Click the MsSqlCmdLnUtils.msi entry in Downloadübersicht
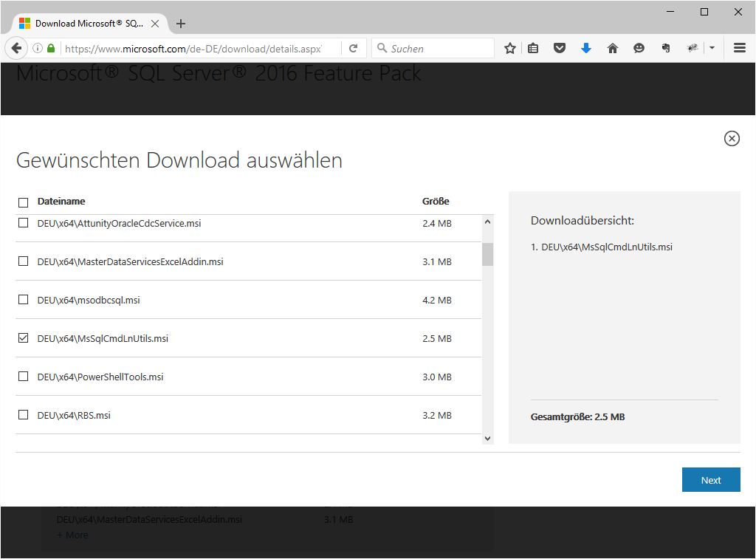This screenshot has width=756, height=559. (x=607, y=247)
